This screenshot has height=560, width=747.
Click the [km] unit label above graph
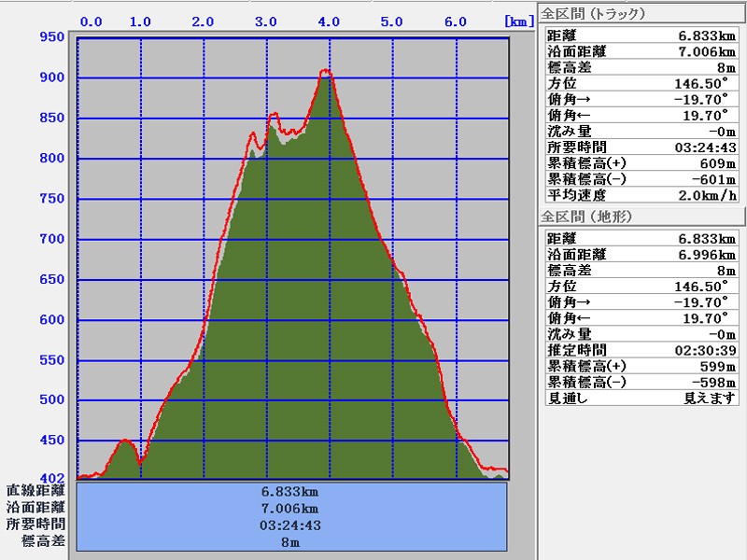coord(517,21)
